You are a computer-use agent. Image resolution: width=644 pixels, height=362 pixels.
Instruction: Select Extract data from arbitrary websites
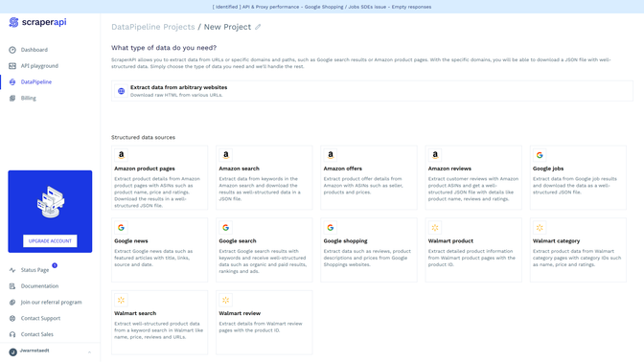coord(372,91)
